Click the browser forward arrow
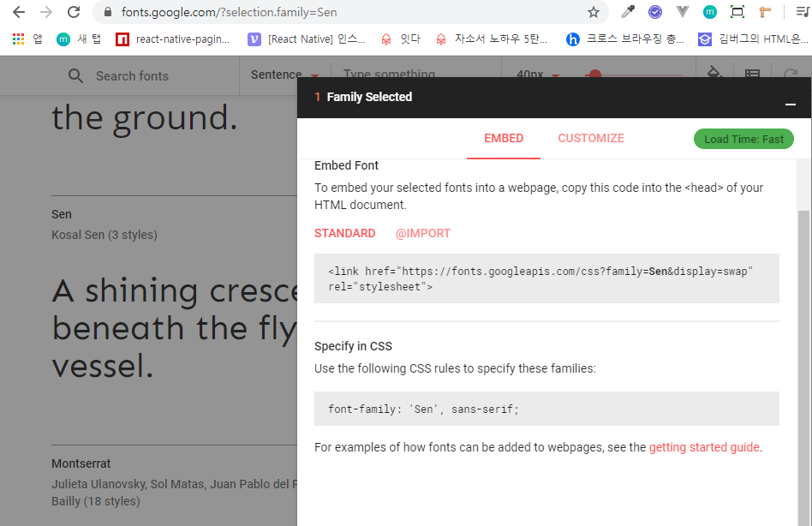812x526 pixels. [46, 12]
